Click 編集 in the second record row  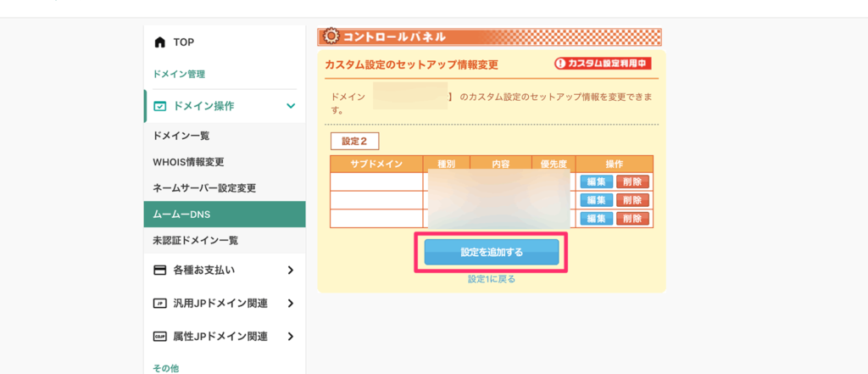tap(596, 200)
